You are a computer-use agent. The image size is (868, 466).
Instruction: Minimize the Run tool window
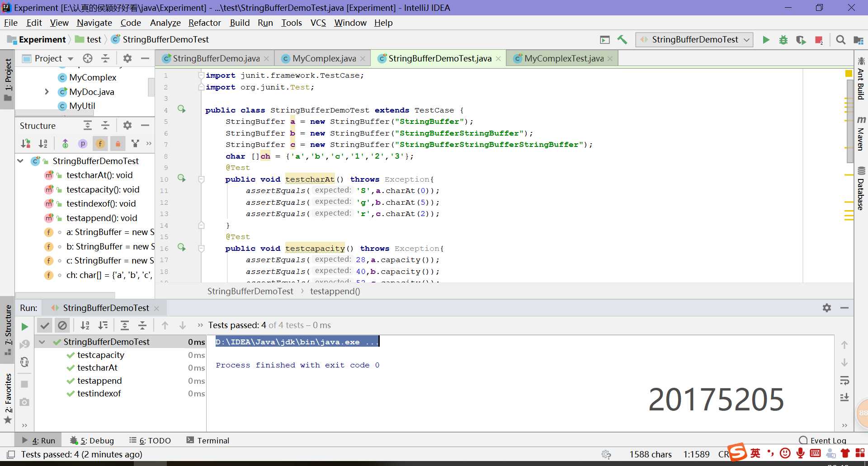pos(844,308)
